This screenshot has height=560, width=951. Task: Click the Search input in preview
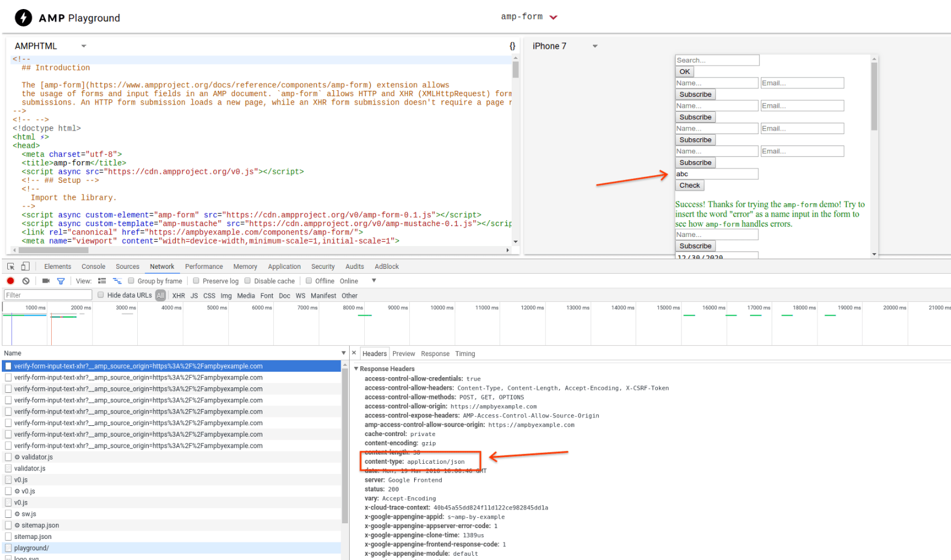[x=717, y=60]
